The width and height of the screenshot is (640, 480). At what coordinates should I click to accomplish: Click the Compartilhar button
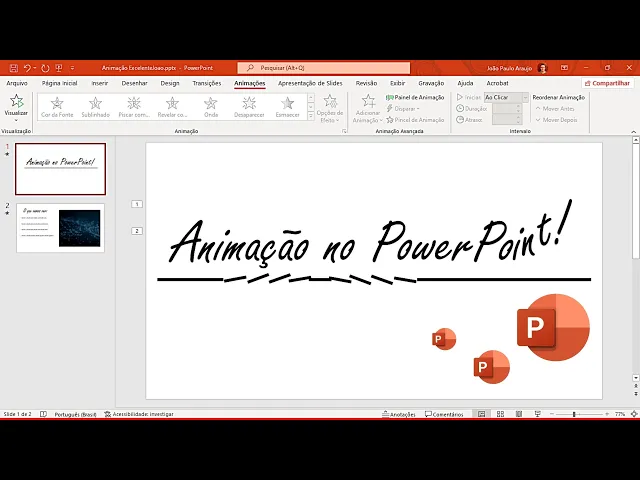(607, 83)
